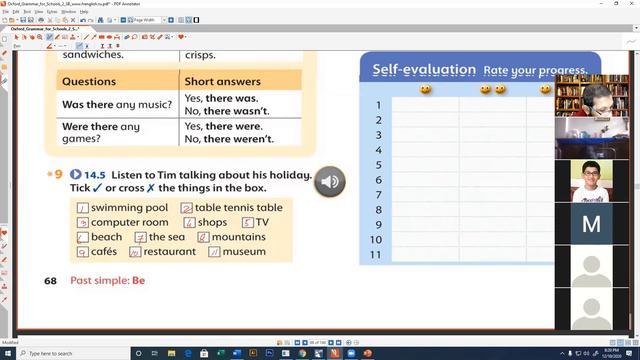The image size is (640, 360).
Task: Open the File menu
Action: pyautogui.click(x=6, y=12)
